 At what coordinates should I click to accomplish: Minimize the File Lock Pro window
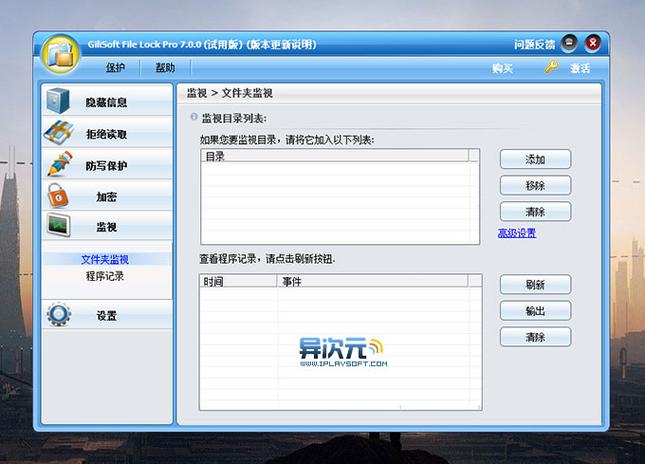tap(569, 43)
